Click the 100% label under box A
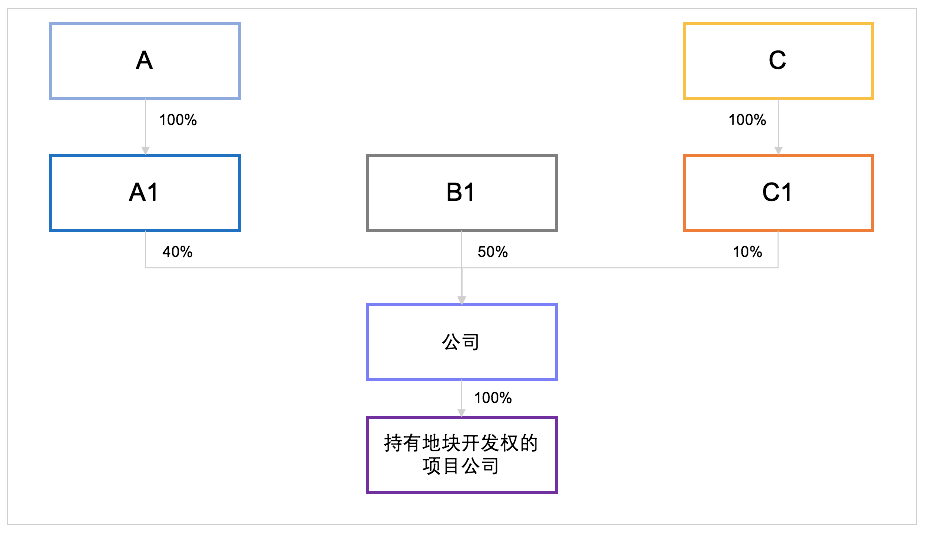The width and height of the screenshot is (925, 533). tap(178, 120)
